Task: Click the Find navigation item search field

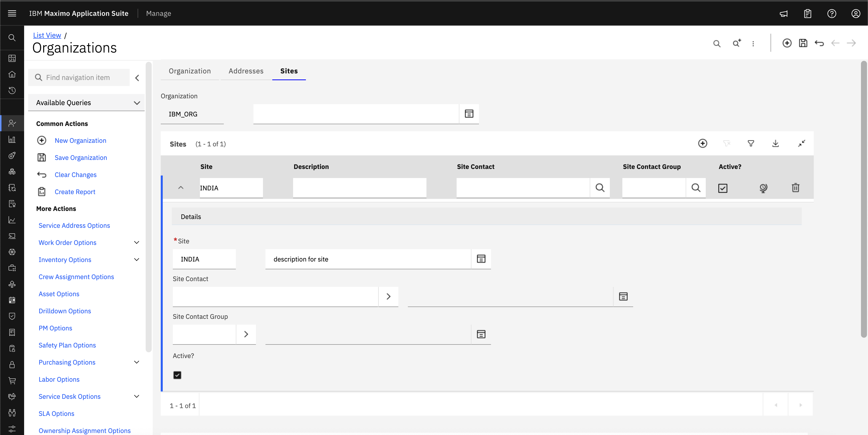Action: click(79, 78)
